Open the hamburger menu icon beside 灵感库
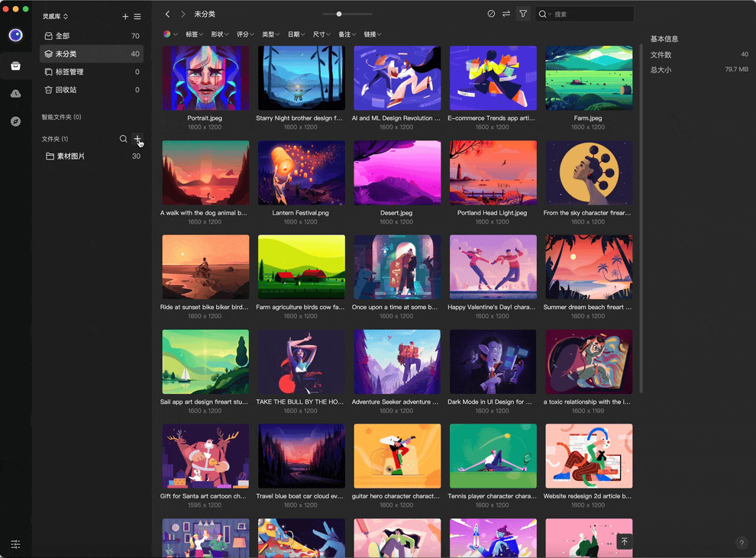 [x=137, y=16]
